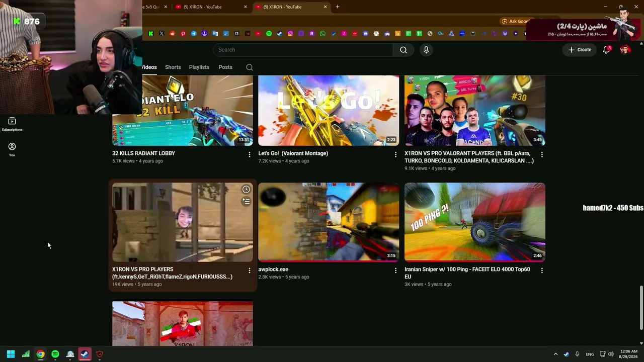Click the YouTube Search input field
The image size is (644, 362).
(303, 50)
